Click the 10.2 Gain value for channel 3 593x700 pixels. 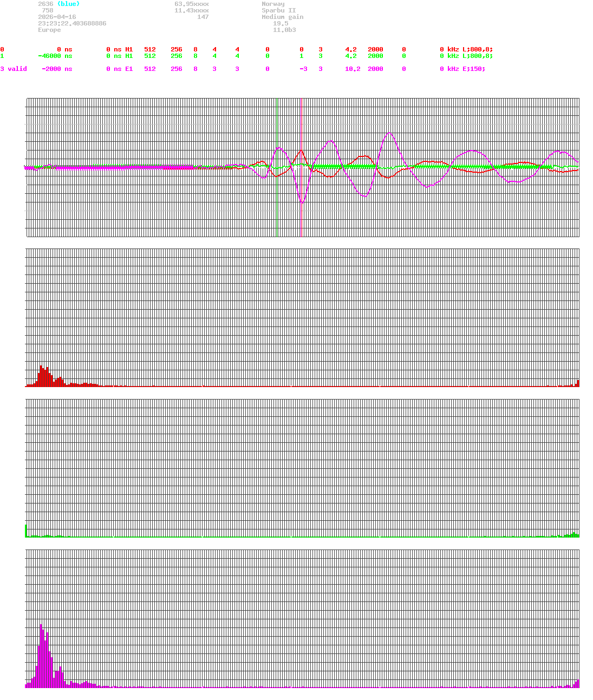click(x=352, y=69)
